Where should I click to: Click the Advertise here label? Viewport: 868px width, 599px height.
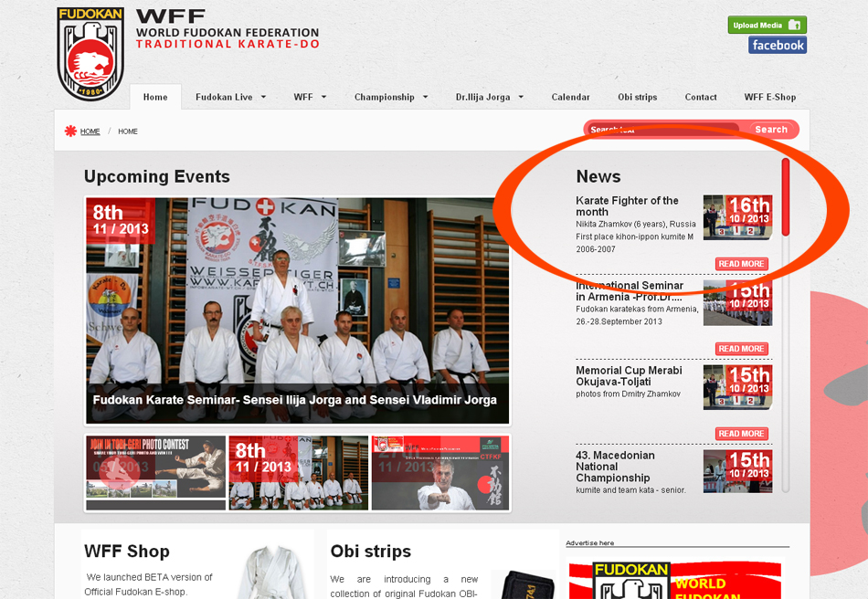coord(589,543)
